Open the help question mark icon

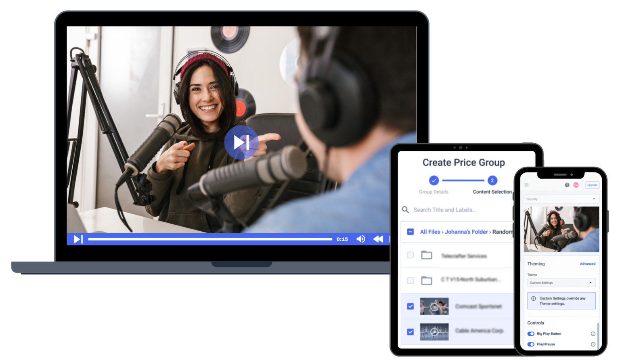click(566, 185)
